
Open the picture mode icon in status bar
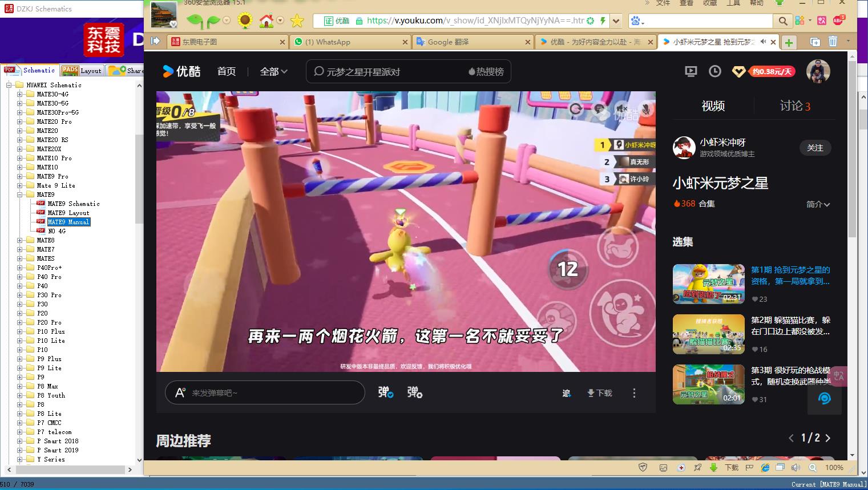(663, 467)
